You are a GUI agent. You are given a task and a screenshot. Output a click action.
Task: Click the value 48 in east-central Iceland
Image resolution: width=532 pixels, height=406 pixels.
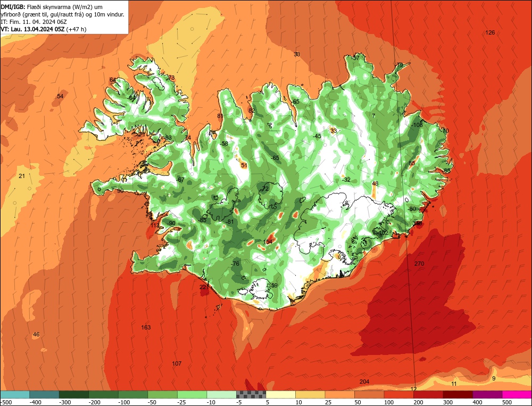point(375,183)
